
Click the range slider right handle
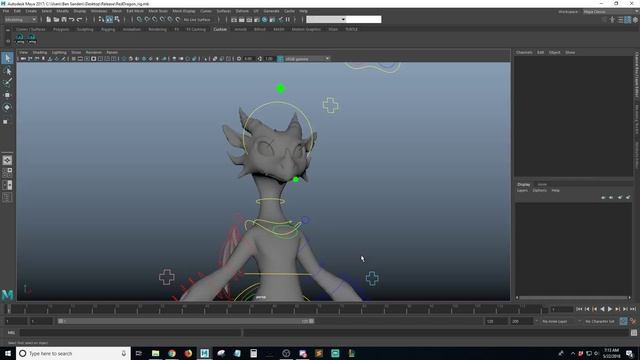click(311, 321)
